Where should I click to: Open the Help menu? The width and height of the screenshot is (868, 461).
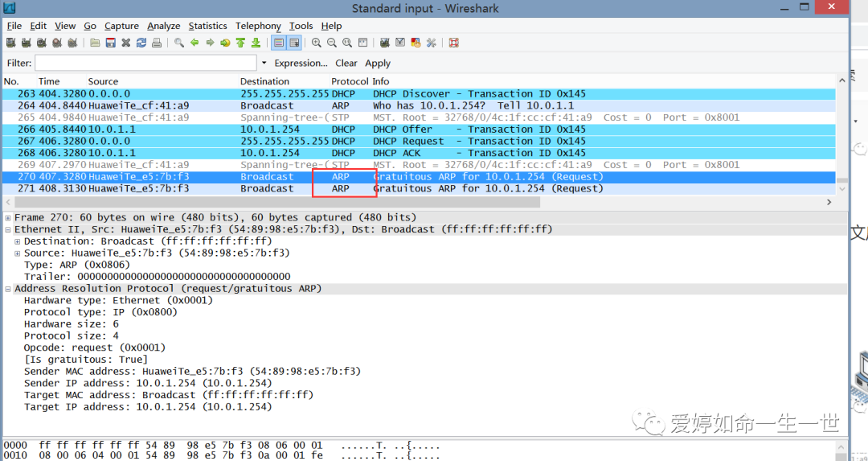[x=331, y=26]
